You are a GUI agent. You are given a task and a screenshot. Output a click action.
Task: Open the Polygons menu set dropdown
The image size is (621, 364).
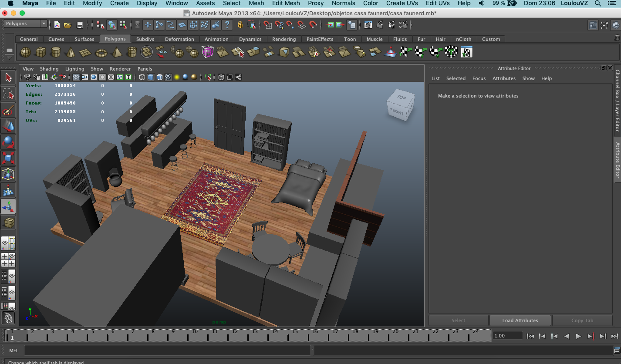tap(26, 24)
